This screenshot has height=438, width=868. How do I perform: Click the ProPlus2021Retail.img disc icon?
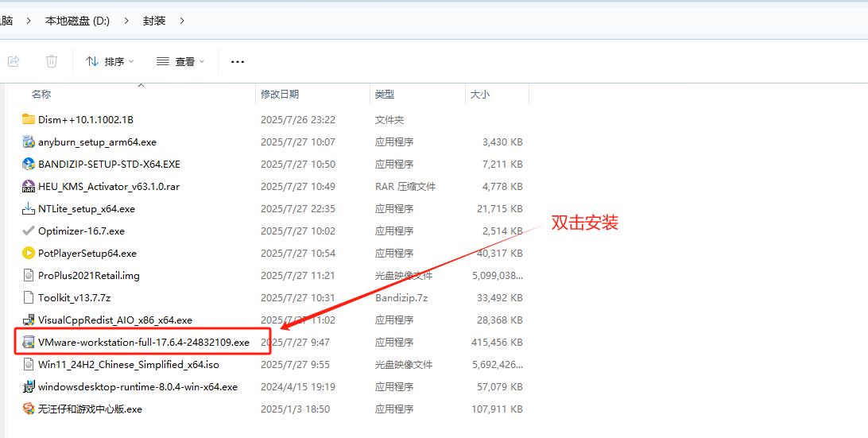[x=29, y=275]
